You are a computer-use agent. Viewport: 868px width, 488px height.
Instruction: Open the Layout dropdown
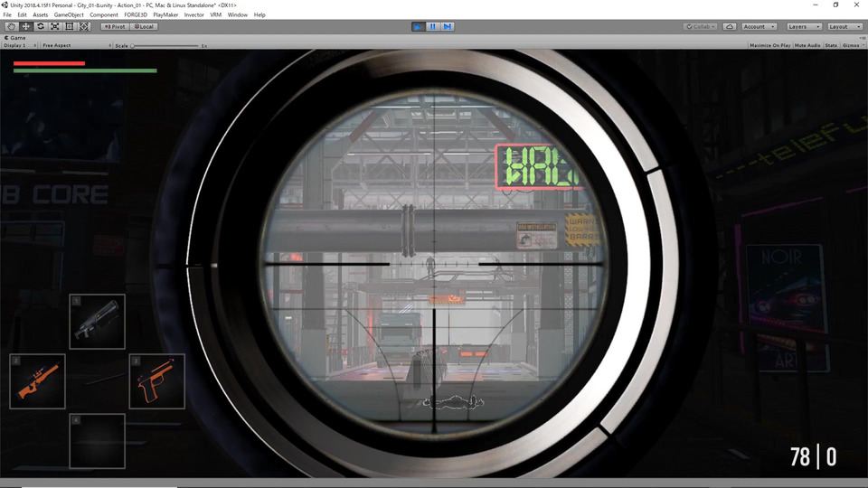844,26
